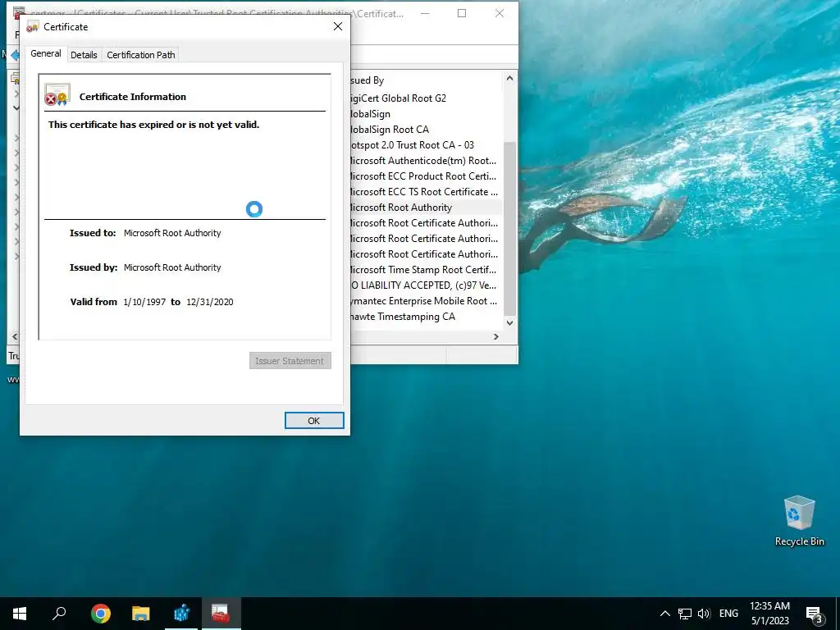Click the certificate error icon in Certificate Information
The height and width of the screenshot is (630, 840).
57,94
